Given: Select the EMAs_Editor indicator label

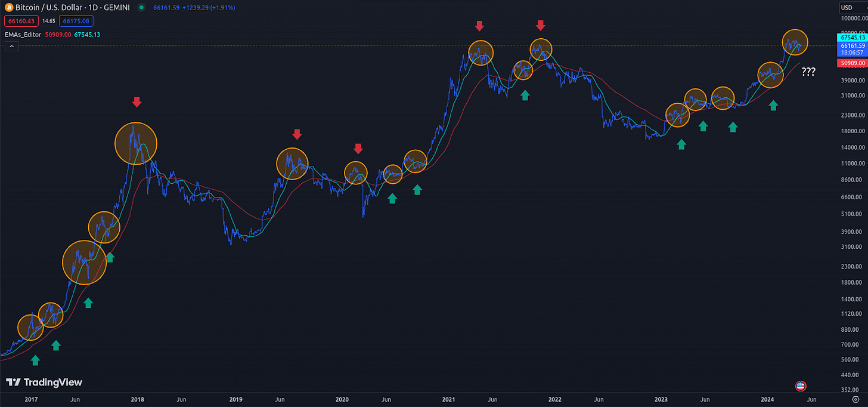Looking at the screenshot, I should coord(22,35).
